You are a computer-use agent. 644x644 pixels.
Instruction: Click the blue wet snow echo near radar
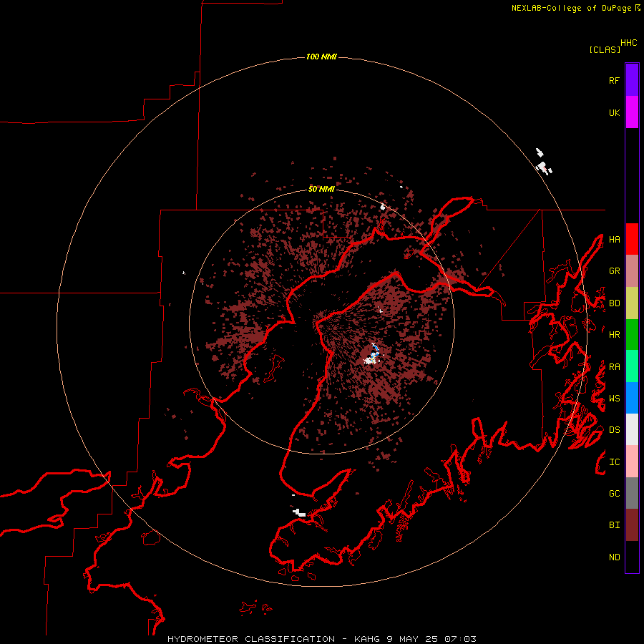(374, 351)
